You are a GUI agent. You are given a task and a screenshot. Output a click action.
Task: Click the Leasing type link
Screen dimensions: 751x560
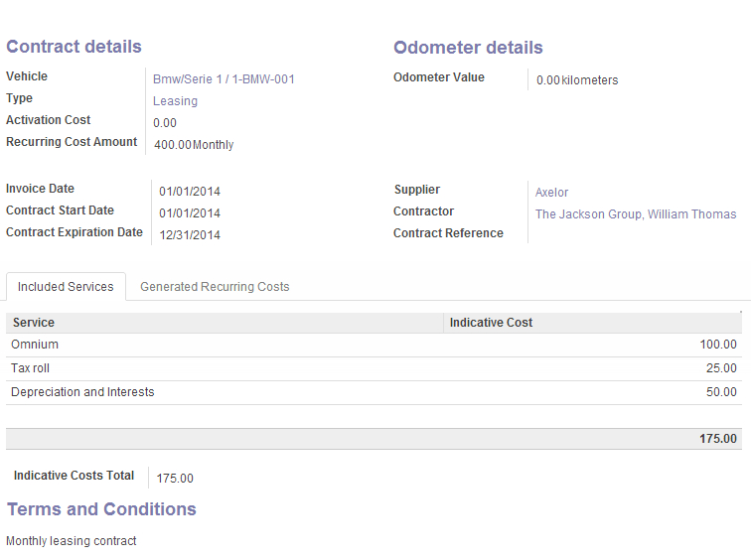(x=175, y=101)
